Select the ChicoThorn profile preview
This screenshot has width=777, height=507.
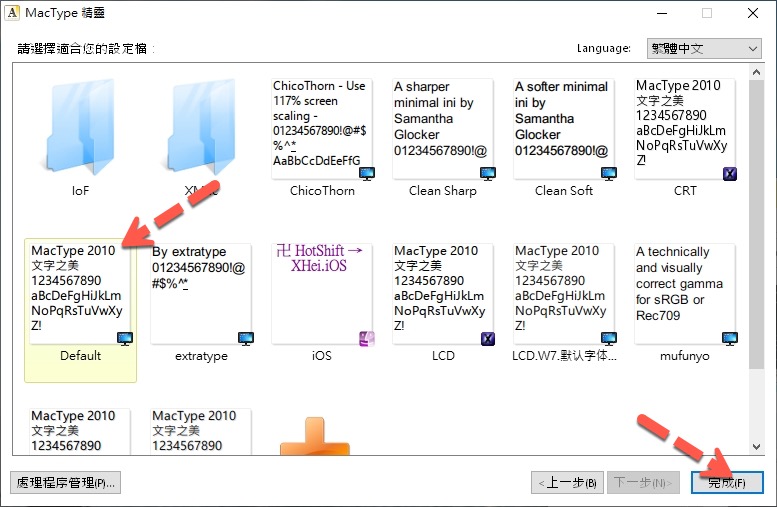pos(322,128)
